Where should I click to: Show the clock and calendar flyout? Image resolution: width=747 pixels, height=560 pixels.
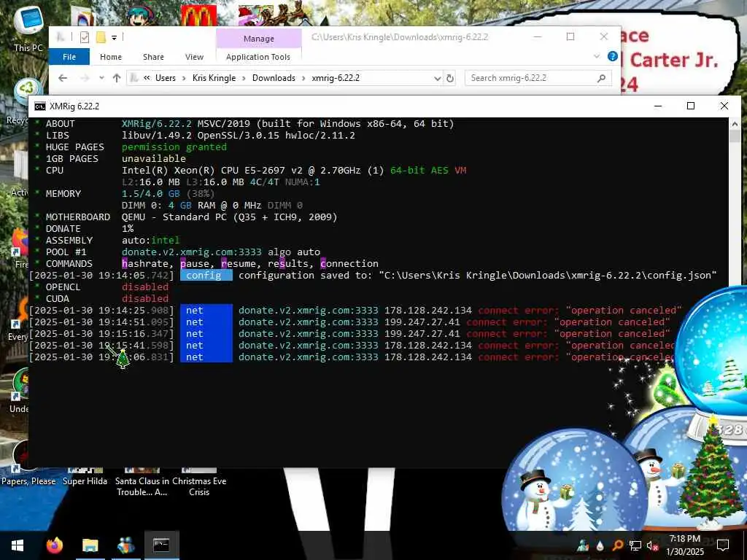click(684, 545)
